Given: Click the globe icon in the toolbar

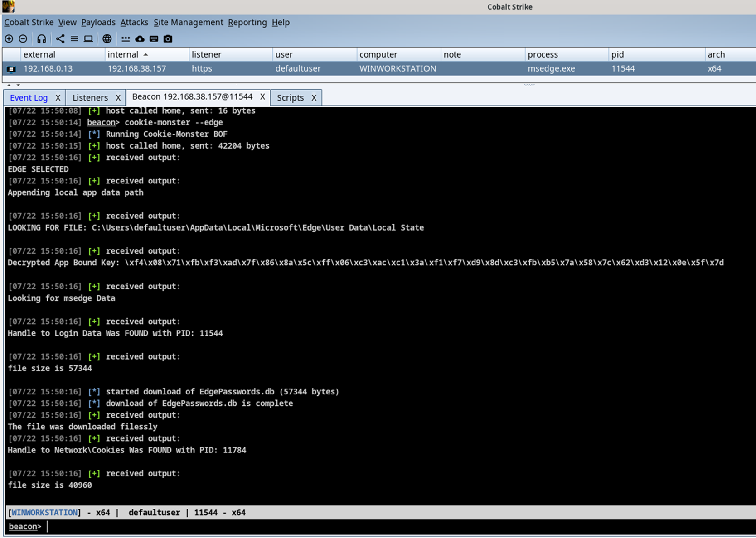Looking at the screenshot, I should click(x=107, y=39).
